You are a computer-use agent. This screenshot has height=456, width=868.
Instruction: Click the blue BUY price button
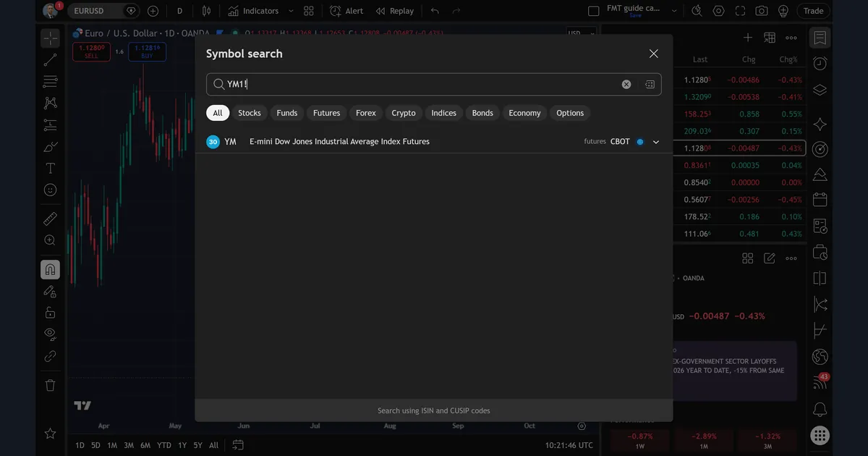pyautogui.click(x=147, y=51)
